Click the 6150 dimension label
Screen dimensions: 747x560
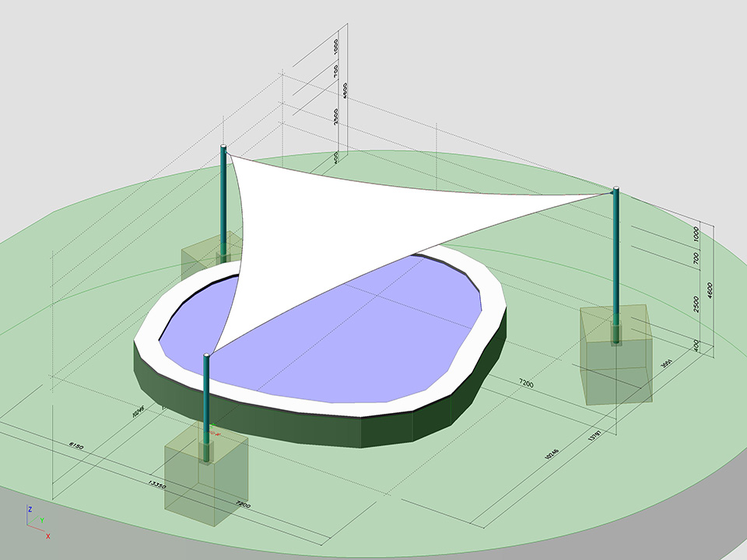76,445
